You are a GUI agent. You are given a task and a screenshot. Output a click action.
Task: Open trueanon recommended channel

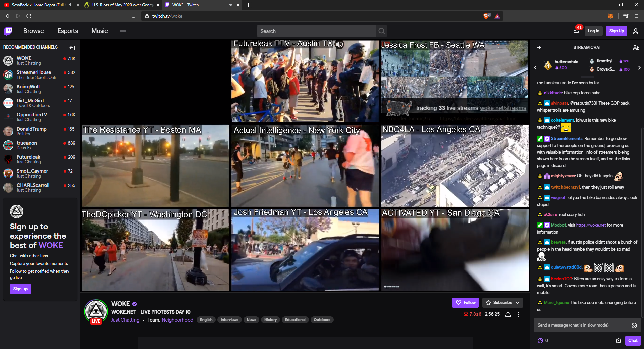[x=40, y=145]
